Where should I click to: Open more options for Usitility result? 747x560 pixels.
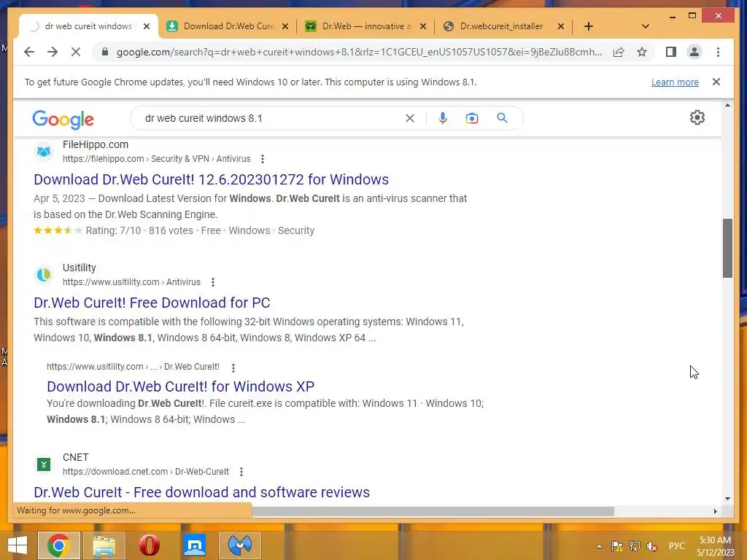[x=213, y=282]
